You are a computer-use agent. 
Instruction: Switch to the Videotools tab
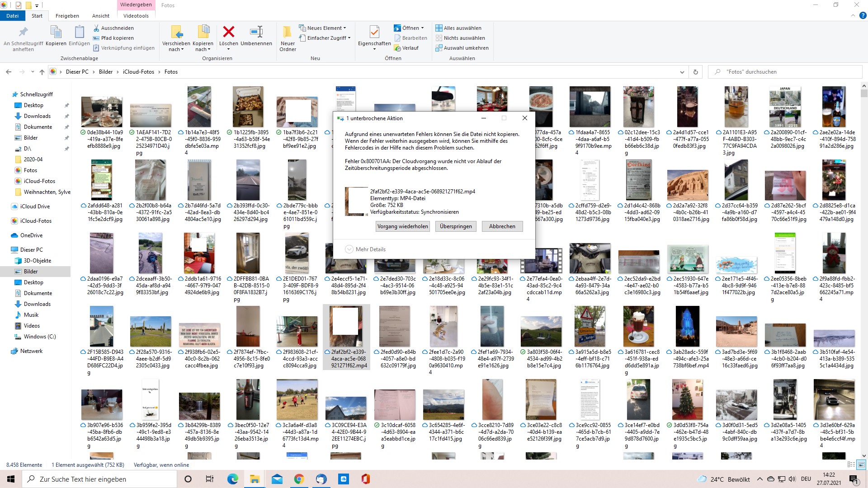tap(136, 16)
